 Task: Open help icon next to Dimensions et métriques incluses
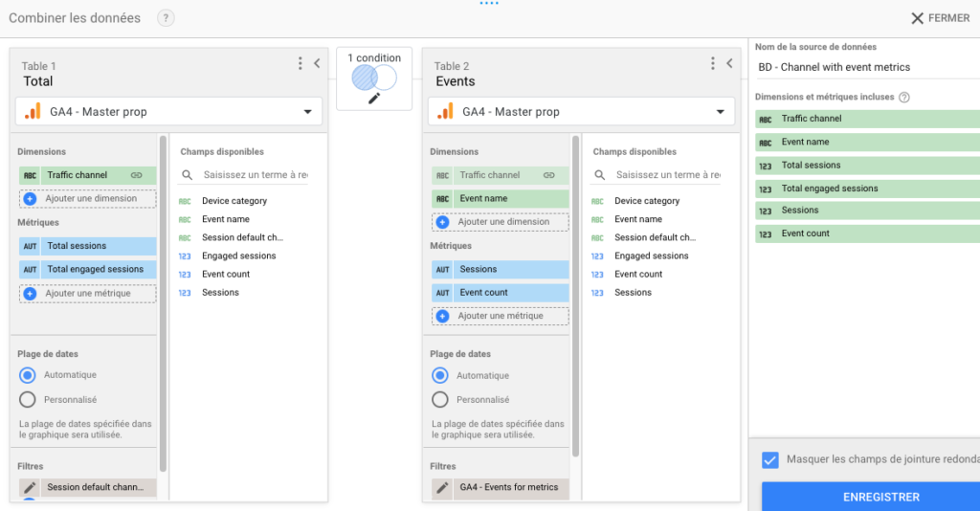(x=903, y=98)
